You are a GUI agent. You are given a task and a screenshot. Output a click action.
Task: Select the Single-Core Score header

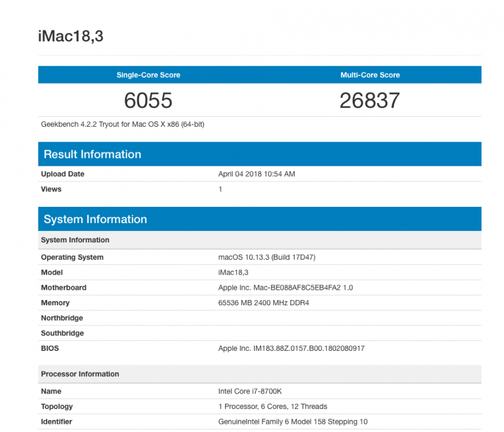[x=148, y=75]
